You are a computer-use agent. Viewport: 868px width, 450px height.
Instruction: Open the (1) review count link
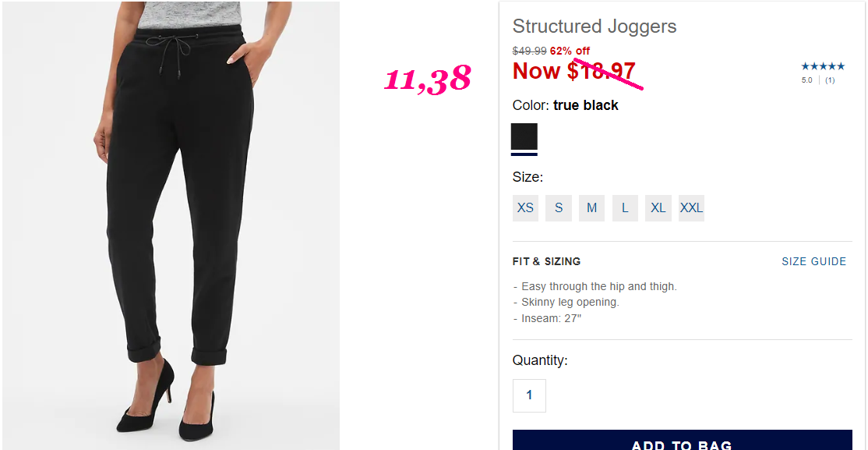830,80
